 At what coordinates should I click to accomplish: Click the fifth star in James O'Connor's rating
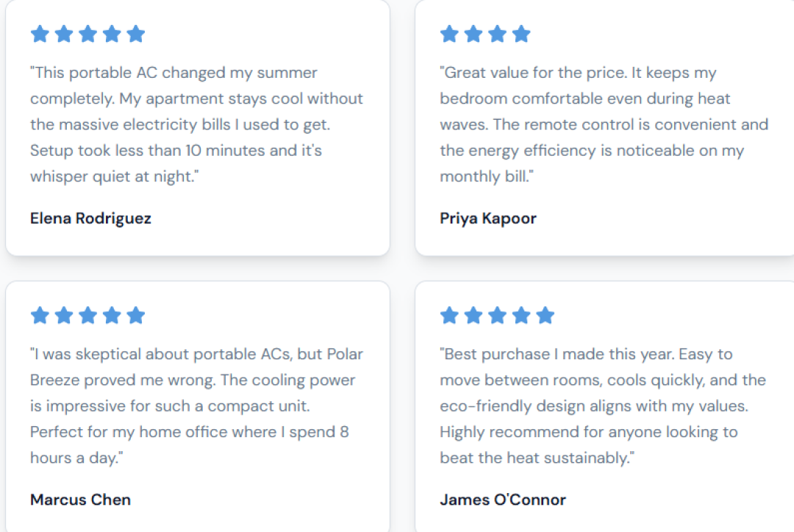546,315
